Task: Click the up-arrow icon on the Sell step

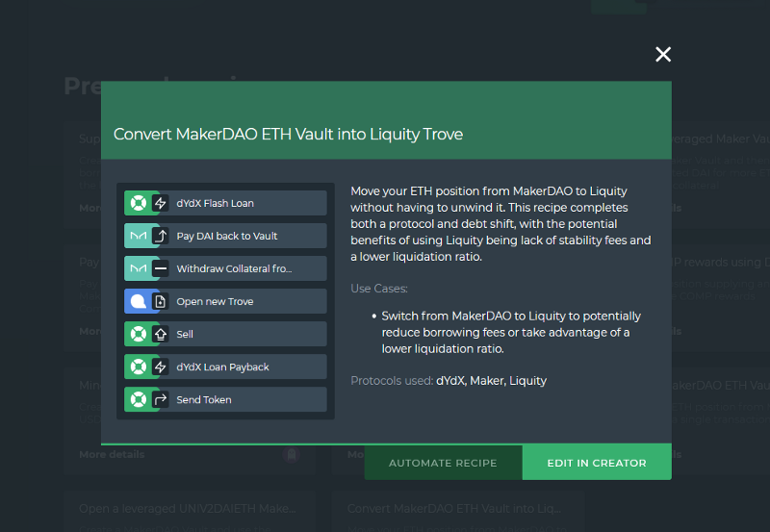Action: [160, 334]
